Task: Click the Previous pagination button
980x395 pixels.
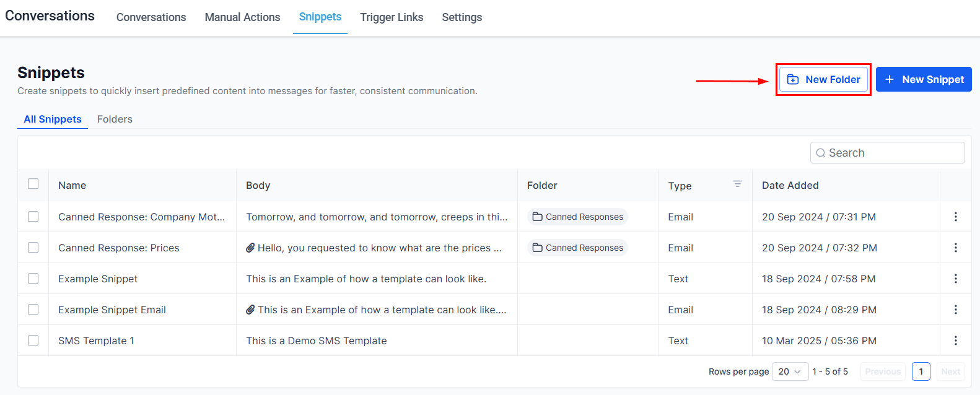Action: tap(883, 371)
